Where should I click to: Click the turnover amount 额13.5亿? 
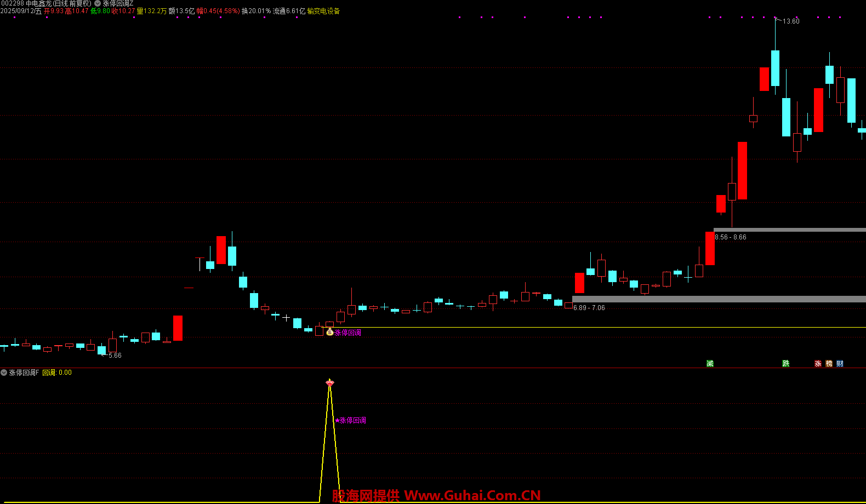[182, 11]
